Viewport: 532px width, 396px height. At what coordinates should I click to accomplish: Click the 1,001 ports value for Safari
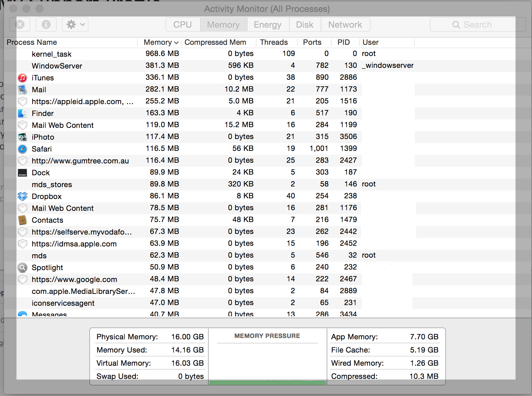(319, 149)
